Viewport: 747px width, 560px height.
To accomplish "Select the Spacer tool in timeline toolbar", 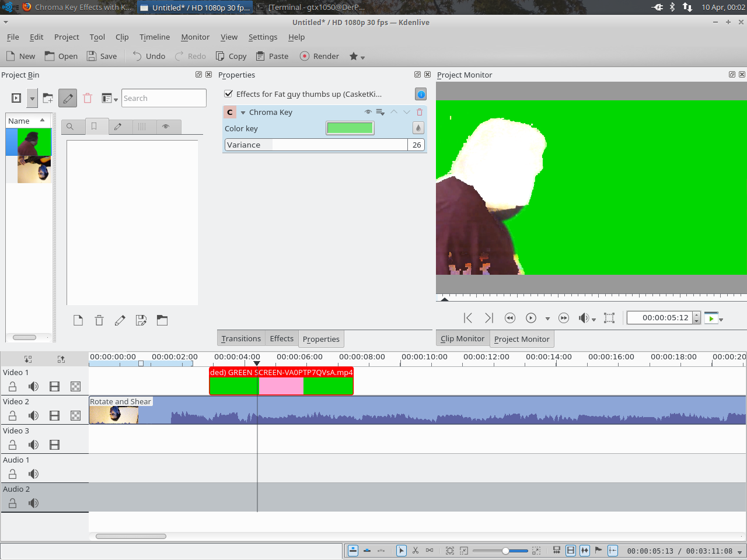I will point(431,550).
